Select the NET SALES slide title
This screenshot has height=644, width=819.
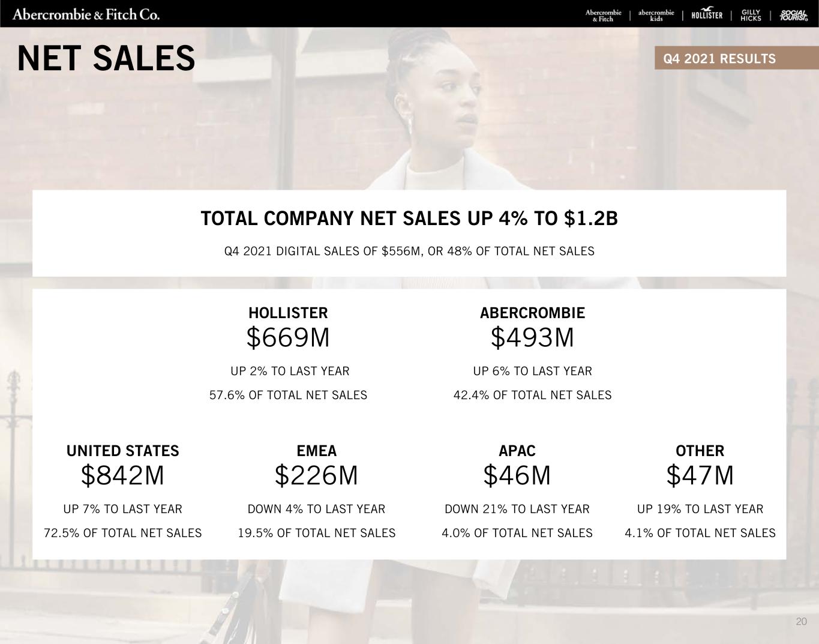coord(106,59)
